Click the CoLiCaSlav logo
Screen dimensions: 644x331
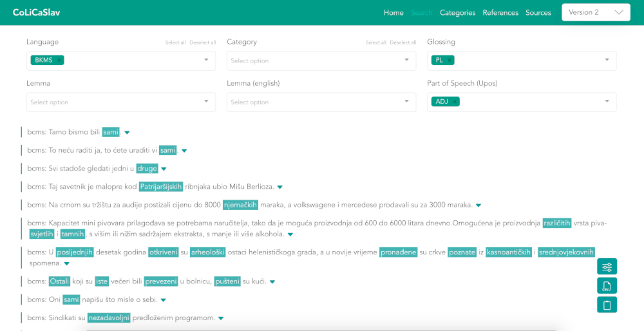click(x=36, y=12)
